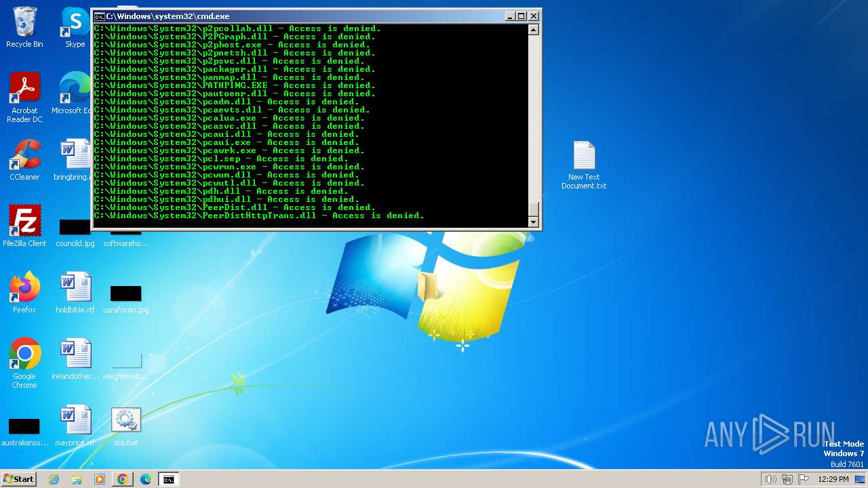Open the network tray icon

tap(787, 479)
